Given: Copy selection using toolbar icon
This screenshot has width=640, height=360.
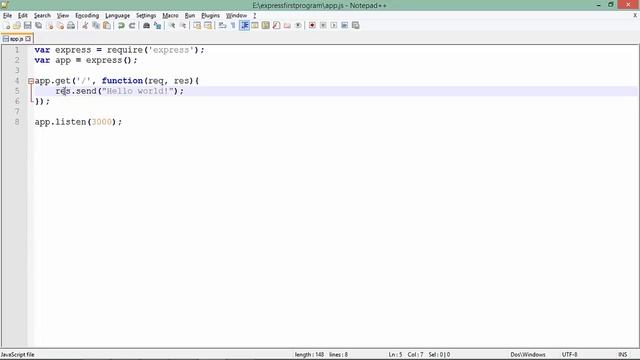Looking at the screenshot, I should 96,25.
